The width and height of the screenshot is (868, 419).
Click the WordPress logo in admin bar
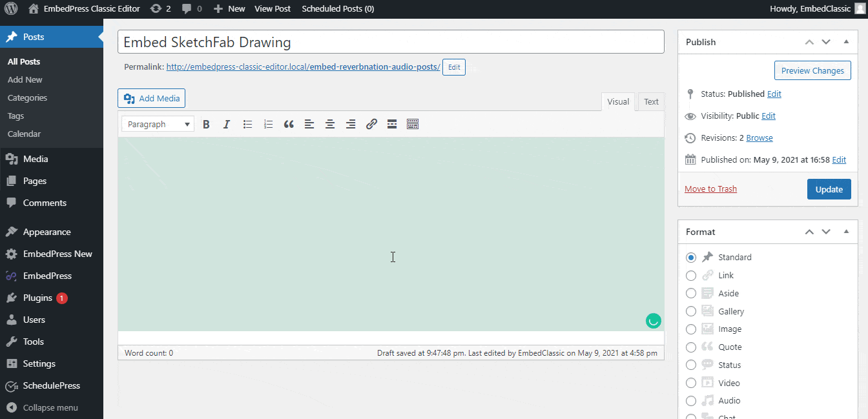point(10,9)
